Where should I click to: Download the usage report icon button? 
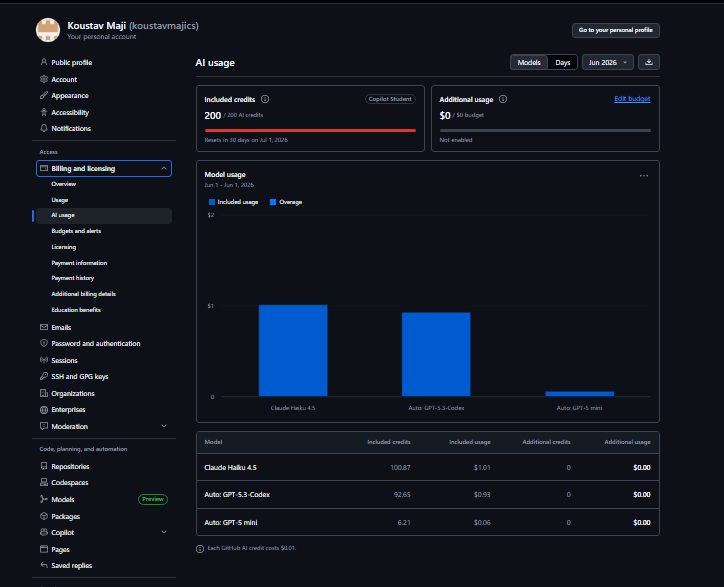point(649,62)
